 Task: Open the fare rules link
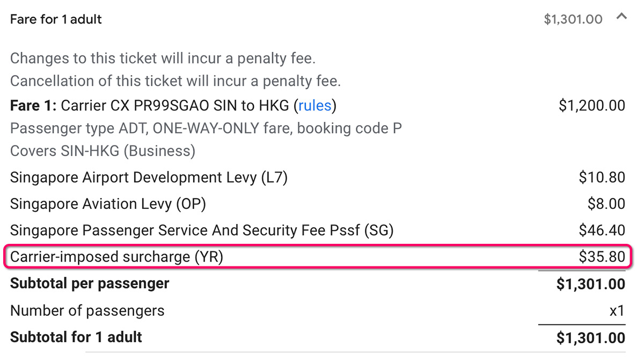click(x=315, y=105)
